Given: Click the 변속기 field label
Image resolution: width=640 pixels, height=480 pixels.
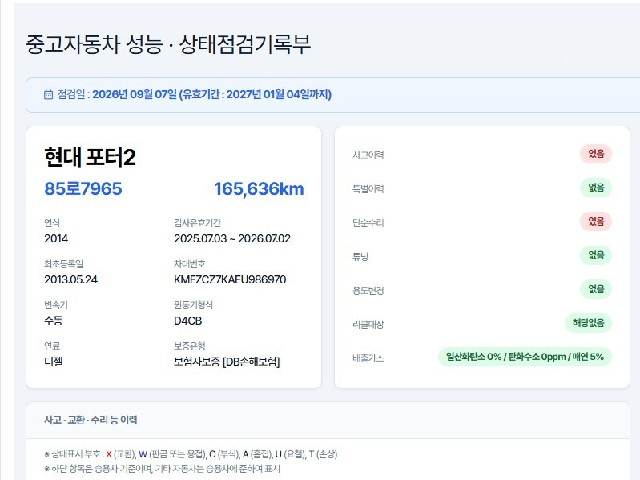Looking at the screenshot, I should [56, 304].
